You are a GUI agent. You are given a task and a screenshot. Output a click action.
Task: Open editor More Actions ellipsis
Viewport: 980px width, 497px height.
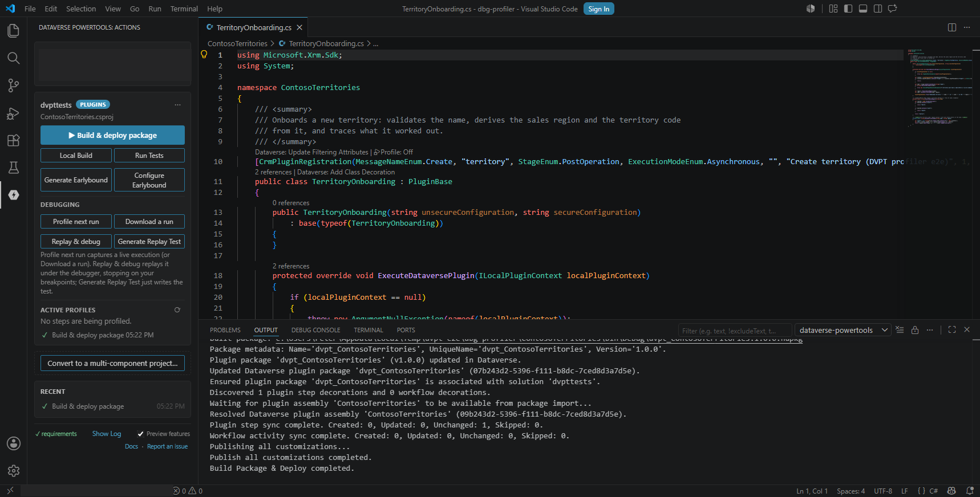pyautogui.click(x=967, y=27)
